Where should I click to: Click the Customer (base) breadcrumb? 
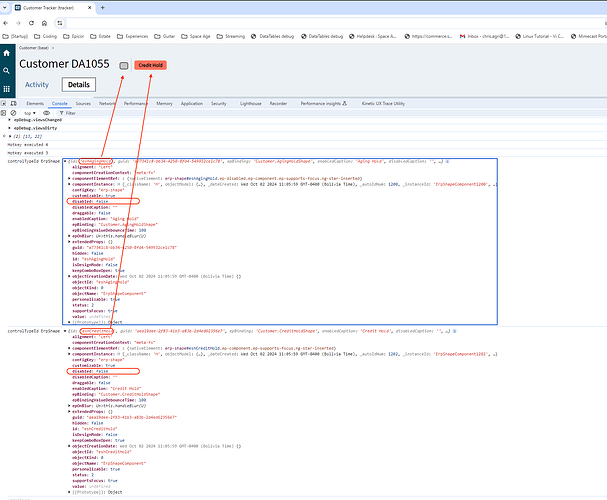coord(34,48)
